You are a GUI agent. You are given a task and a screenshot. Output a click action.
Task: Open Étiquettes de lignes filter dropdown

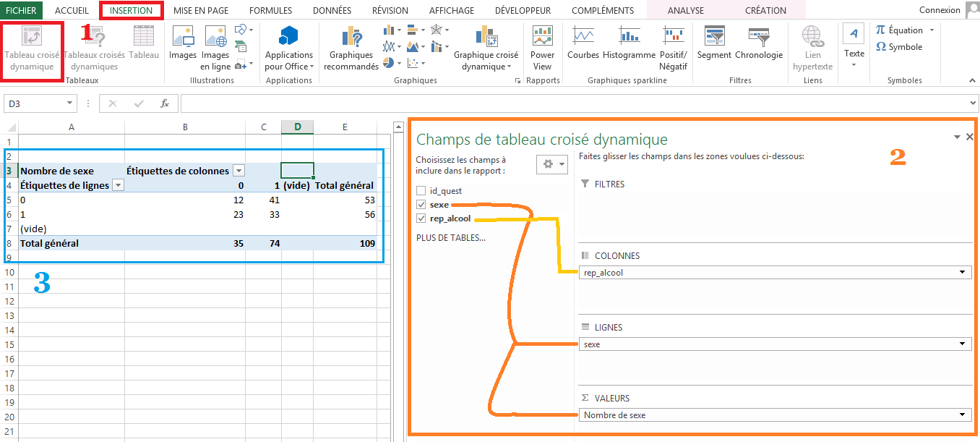click(118, 185)
